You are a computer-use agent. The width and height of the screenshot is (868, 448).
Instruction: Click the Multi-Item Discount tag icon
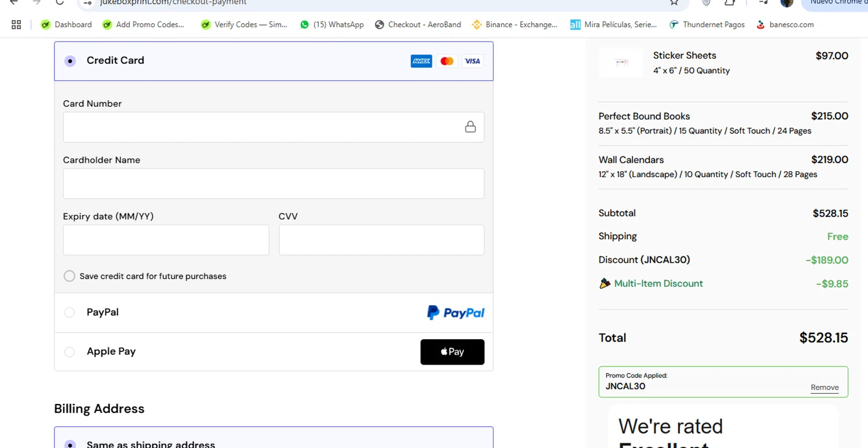[x=605, y=284]
